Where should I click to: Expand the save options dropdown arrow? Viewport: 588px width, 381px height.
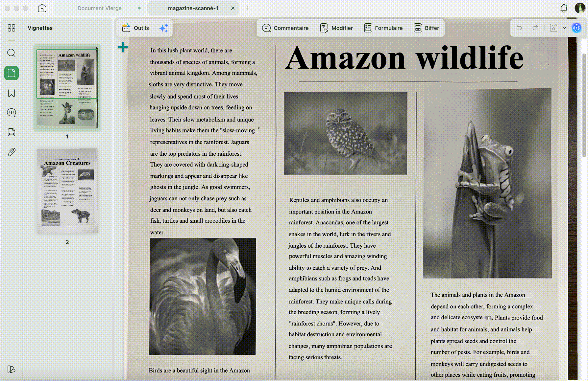(564, 28)
